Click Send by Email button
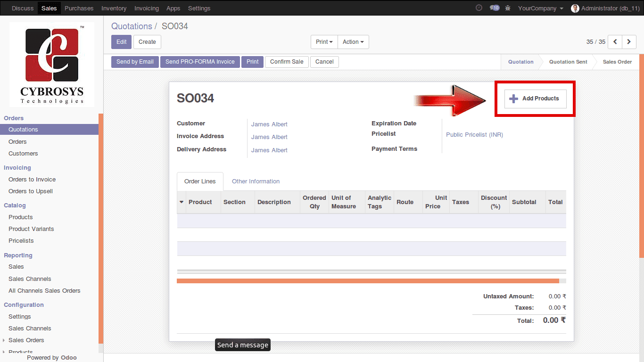This screenshot has width=644, height=362. point(135,62)
